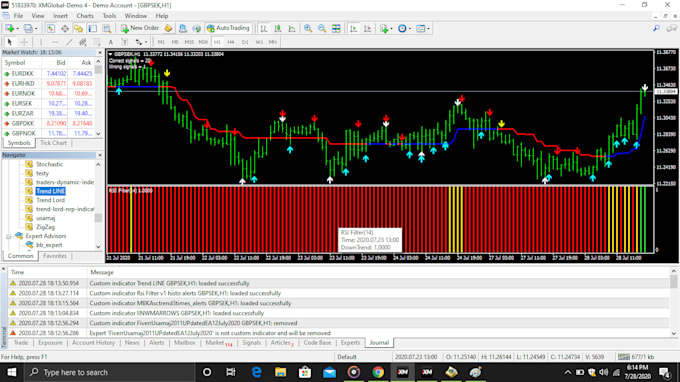The width and height of the screenshot is (680, 382).
Task: Draw a vertical line on the chart
Action: (x=41, y=42)
